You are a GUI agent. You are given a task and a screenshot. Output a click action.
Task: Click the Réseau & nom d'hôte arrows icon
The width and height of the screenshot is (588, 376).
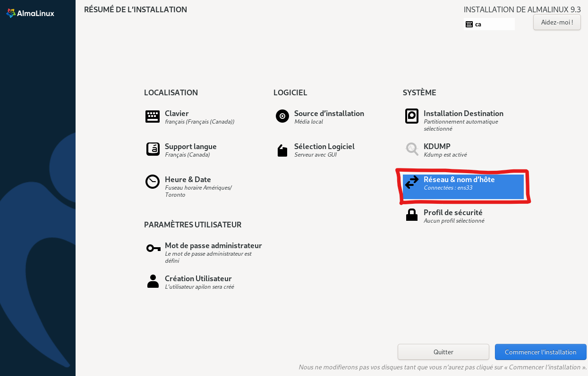coord(412,182)
